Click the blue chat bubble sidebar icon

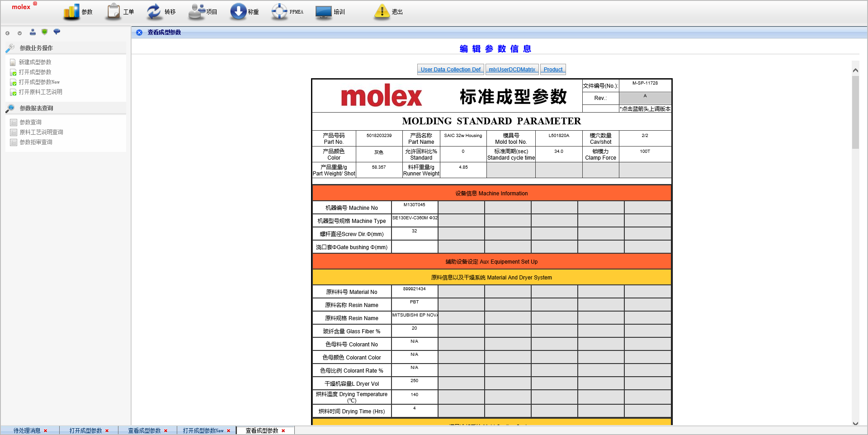coord(57,32)
